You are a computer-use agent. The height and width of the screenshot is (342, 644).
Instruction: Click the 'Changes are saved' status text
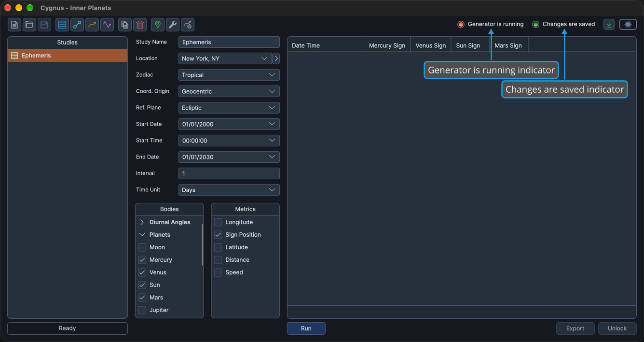[x=569, y=24]
